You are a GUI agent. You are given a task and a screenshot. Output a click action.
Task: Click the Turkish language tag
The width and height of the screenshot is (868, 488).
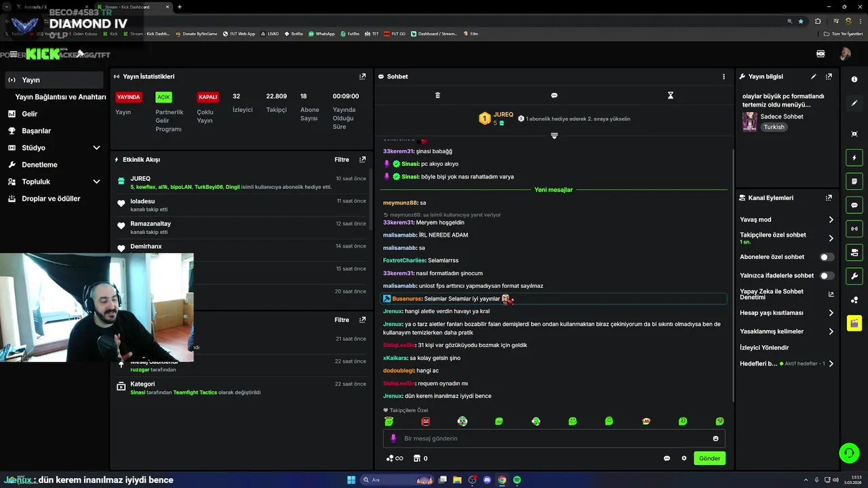[774, 127]
